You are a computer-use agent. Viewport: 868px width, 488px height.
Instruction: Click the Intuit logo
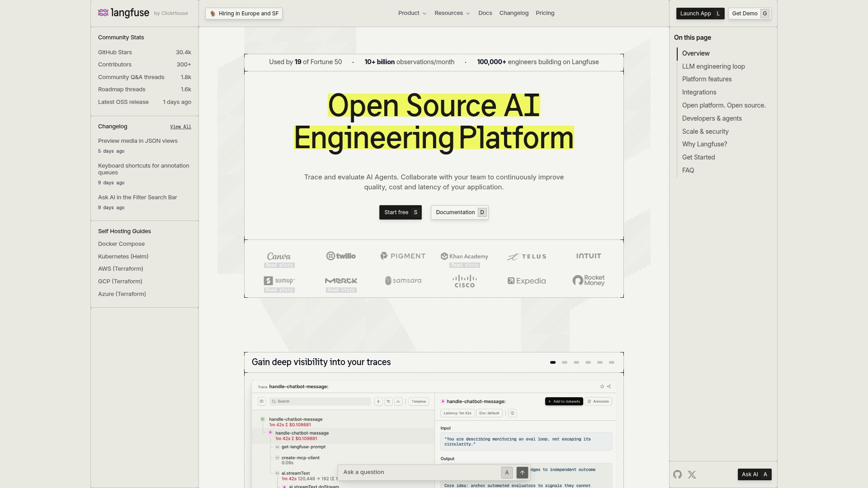[589, 256]
